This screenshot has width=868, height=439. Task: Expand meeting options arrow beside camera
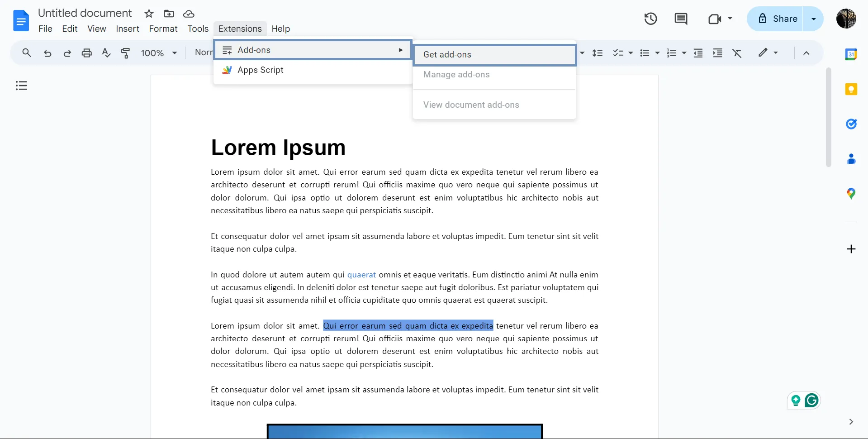coord(730,19)
